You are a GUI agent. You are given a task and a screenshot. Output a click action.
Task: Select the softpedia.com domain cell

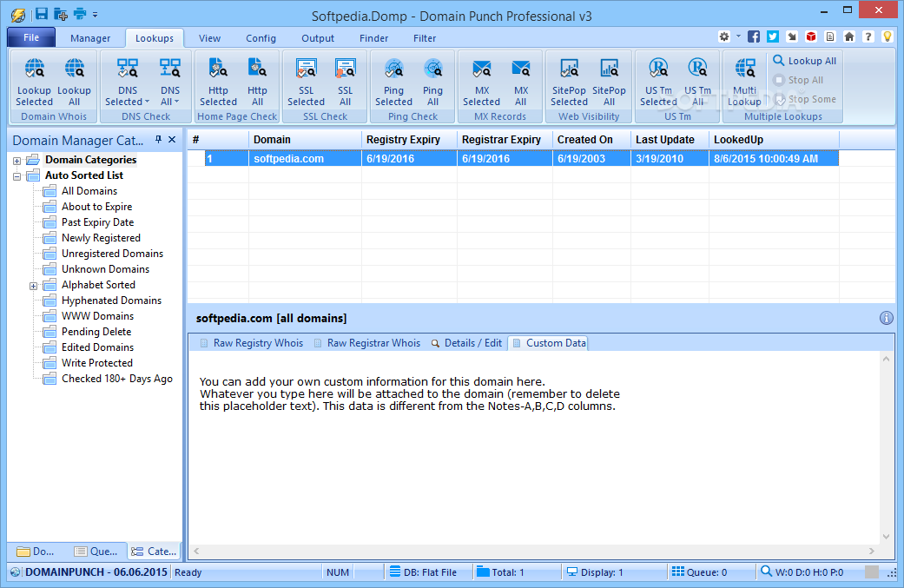(305, 159)
